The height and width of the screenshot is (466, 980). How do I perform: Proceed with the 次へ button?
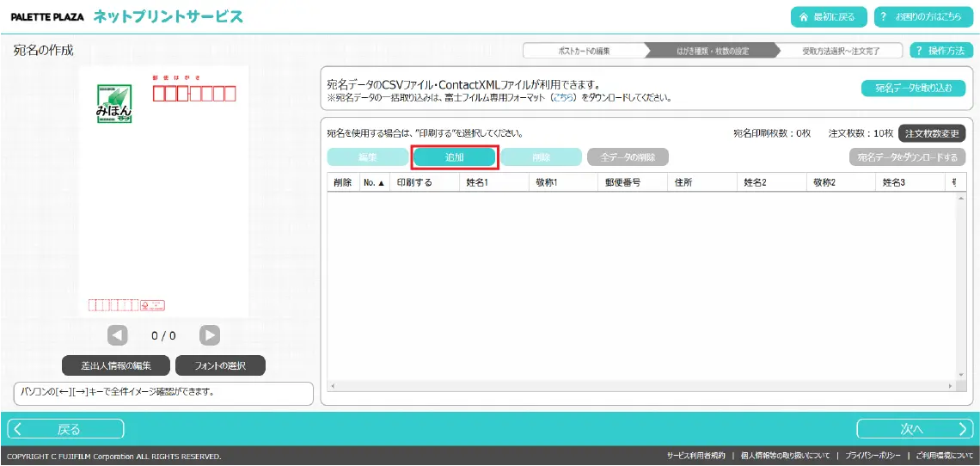coord(915,429)
